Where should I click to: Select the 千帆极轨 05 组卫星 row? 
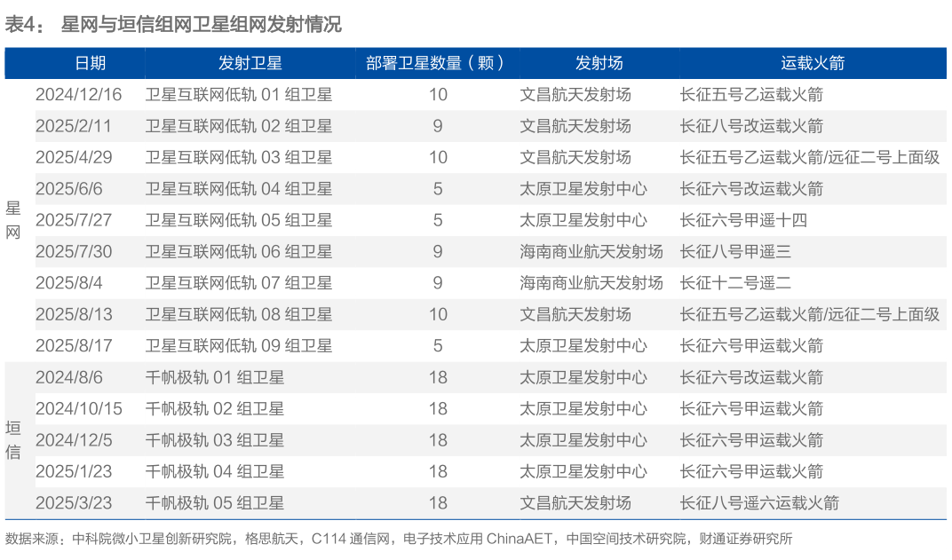pyautogui.click(x=217, y=502)
